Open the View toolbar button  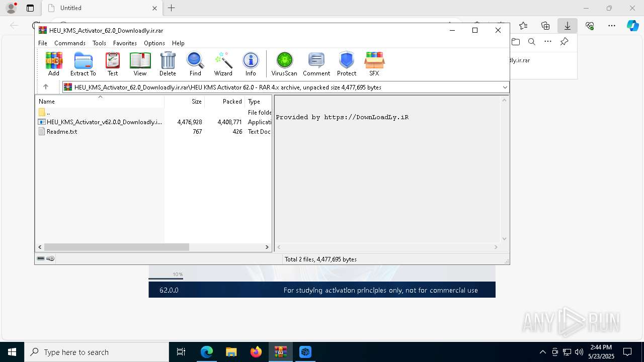(x=140, y=64)
